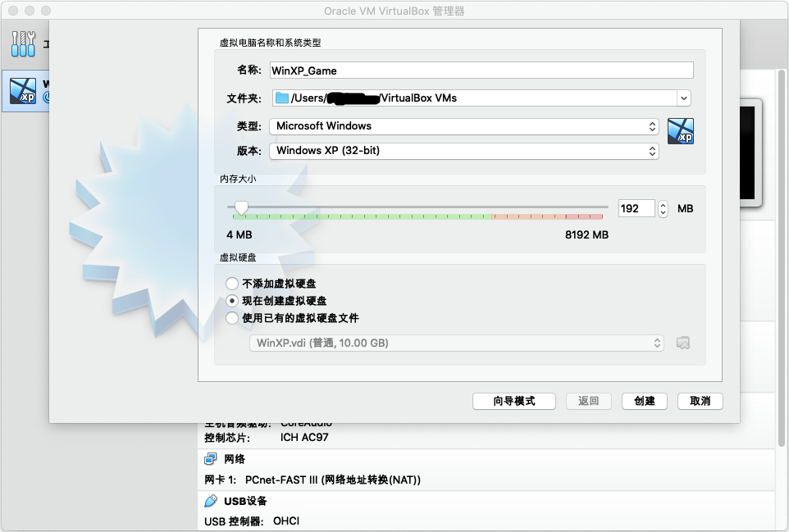Click the Windows XP OS type icon
This screenshot has width=789, height=532.
click(680, 131)
